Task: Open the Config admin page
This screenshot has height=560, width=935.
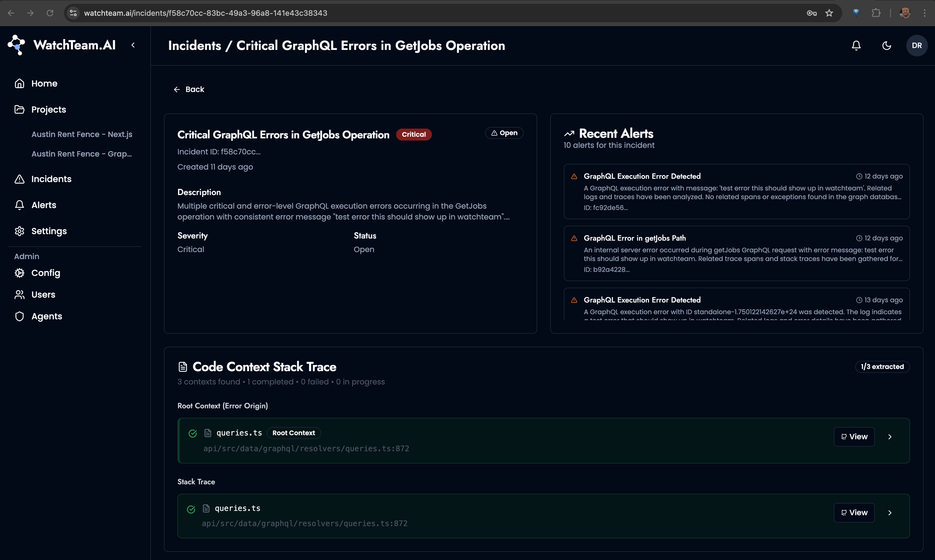Action: pos(45,273)
